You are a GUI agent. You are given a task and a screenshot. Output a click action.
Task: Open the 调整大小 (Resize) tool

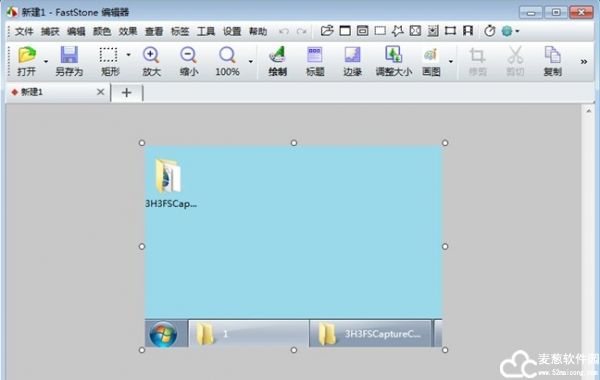393,55
